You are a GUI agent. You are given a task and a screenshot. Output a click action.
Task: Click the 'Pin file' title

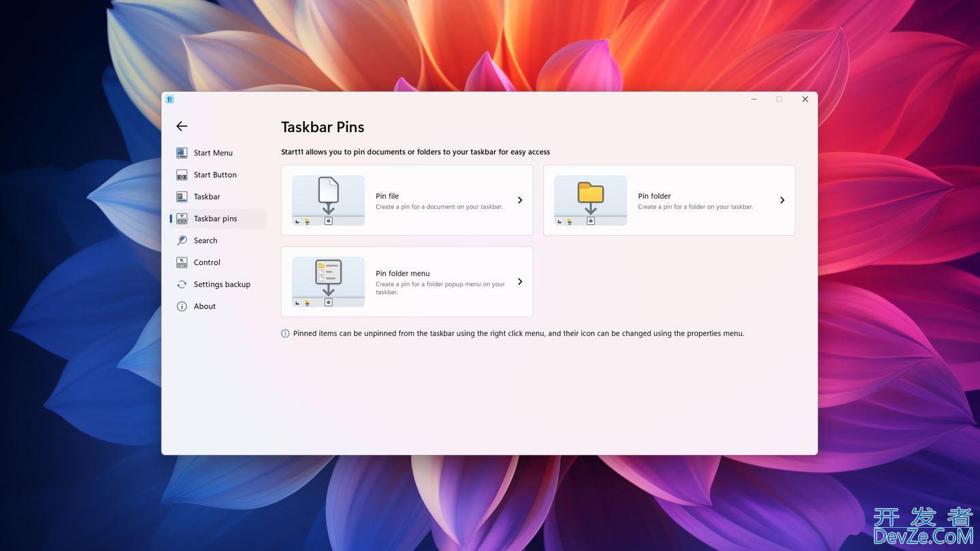(x=387, y=196)
